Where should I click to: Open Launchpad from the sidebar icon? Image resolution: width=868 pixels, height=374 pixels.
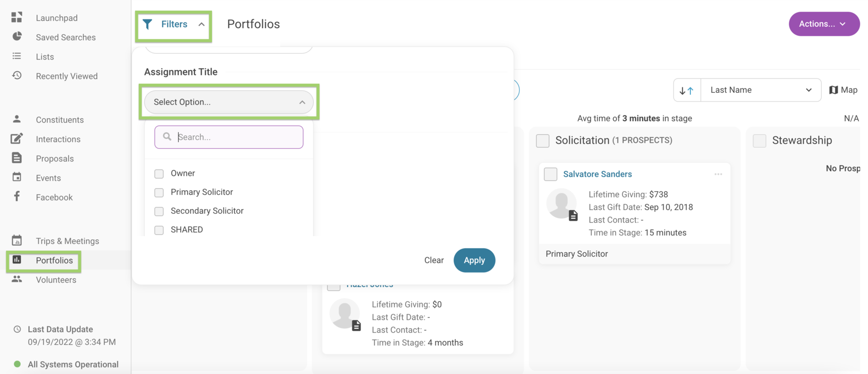click(17, 17)
